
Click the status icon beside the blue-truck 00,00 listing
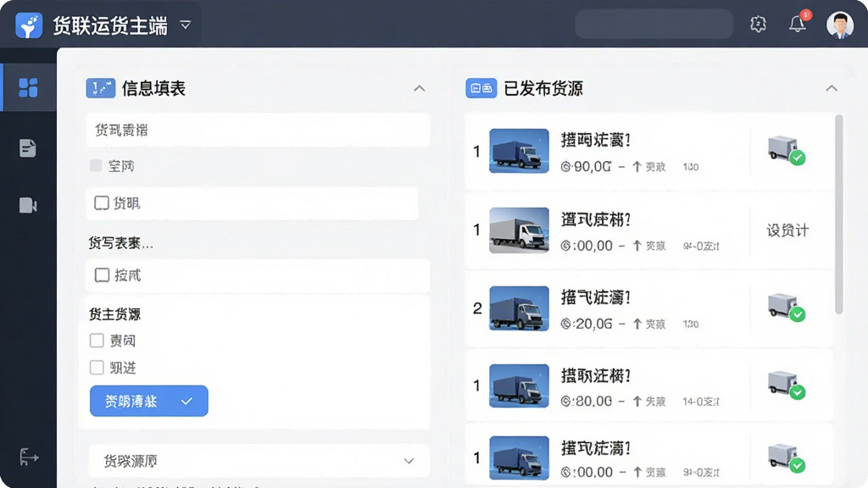787,458
